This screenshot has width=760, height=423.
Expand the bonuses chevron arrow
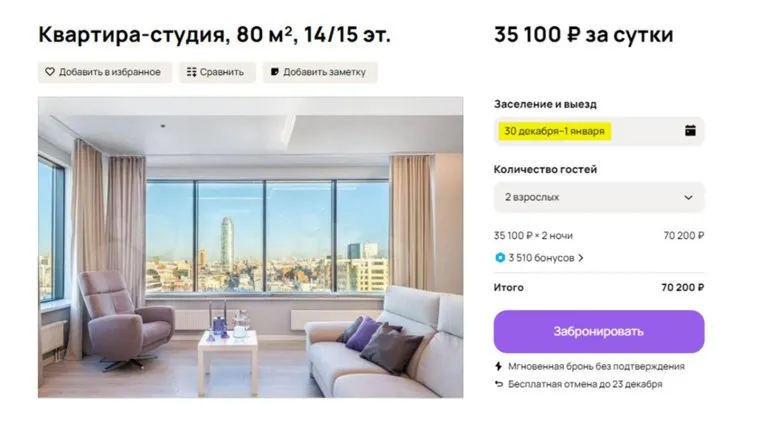pyautogui.click(x=581, y=258)
